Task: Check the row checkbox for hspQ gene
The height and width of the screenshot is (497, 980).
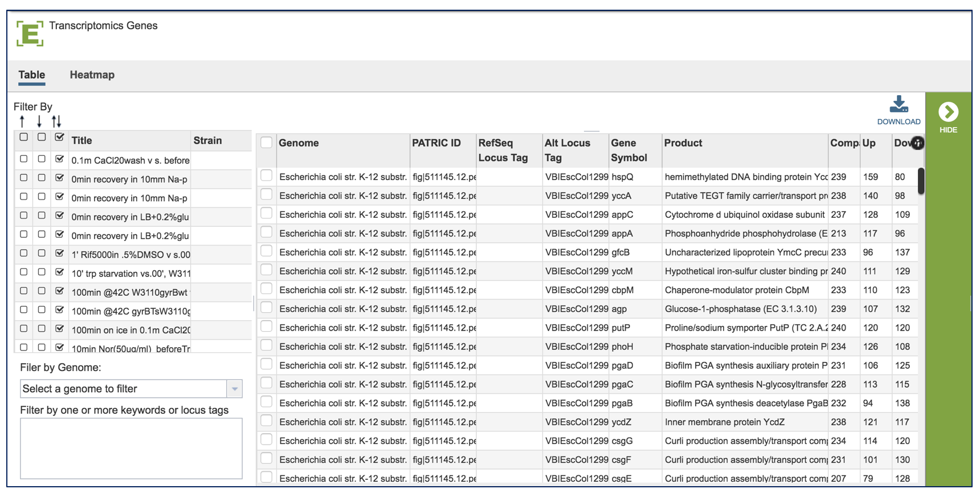Action: tap(266, 176)
